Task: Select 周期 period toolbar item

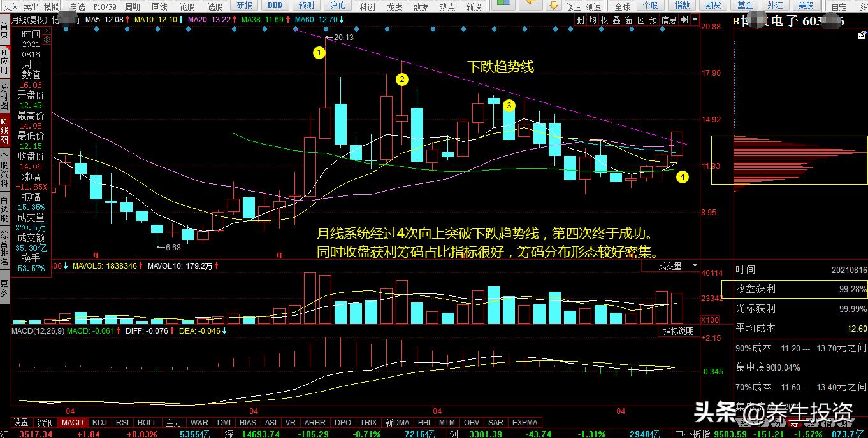Action: [133, 6]
